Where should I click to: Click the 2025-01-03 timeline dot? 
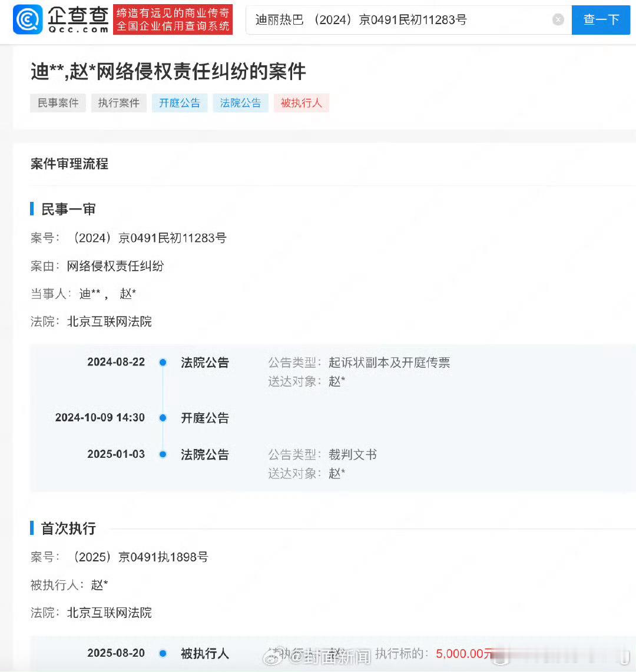coord(163,455)
